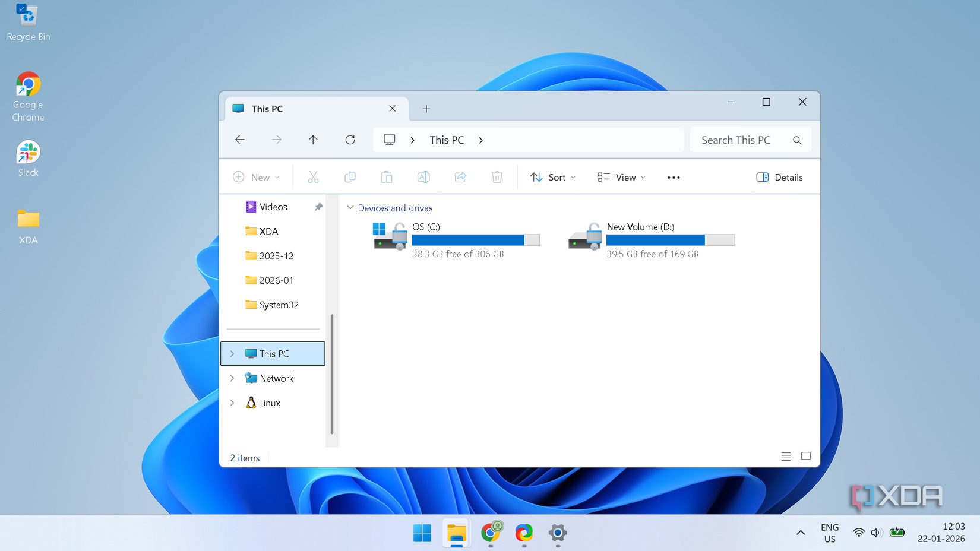Switch to compact list layout
This screenshot has width=980, height=551.
[786, 457]
